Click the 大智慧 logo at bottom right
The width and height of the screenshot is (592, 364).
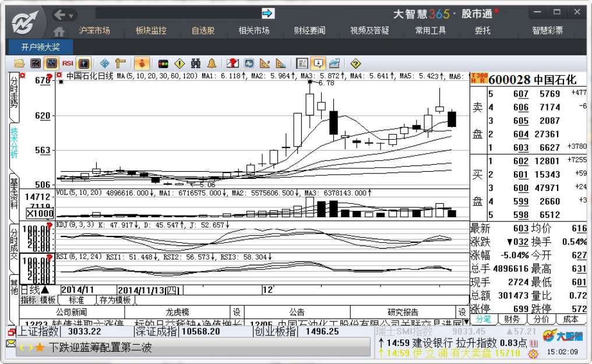click(562, 335)
